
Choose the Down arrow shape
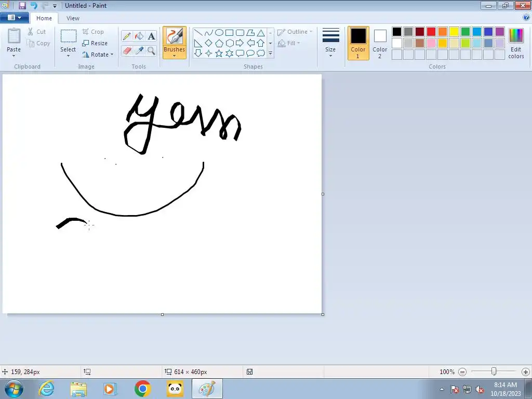198,54
